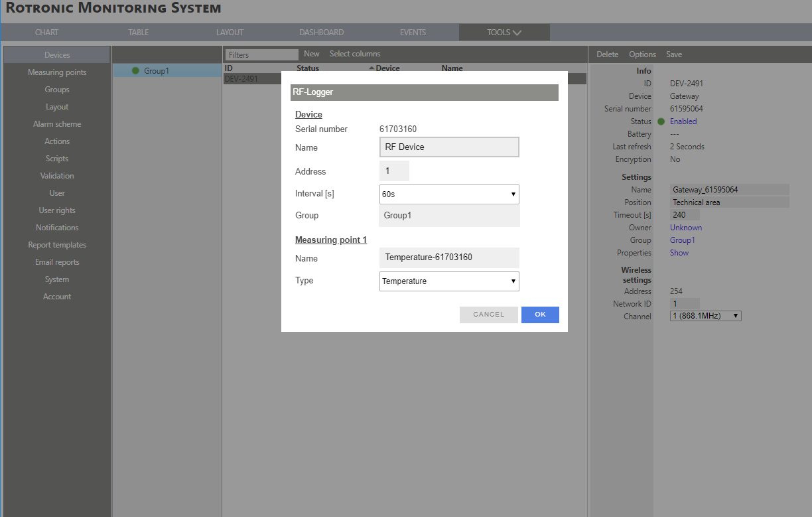Open Email reports in the sidebar

57,262
